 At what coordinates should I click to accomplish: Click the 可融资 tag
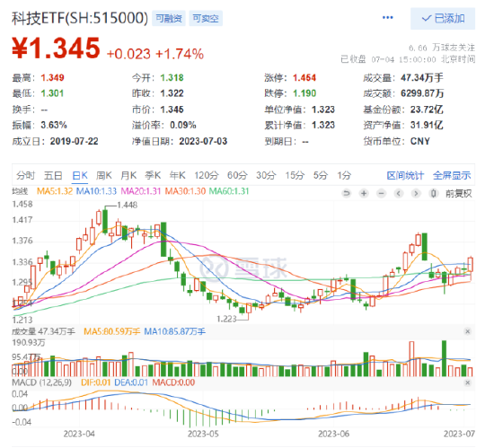(169, 19)
